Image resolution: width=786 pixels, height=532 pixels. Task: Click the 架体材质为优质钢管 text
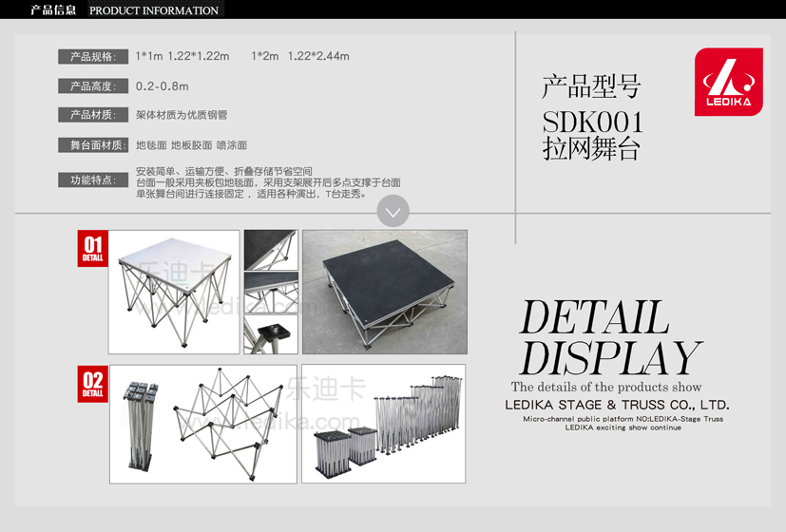coord(182,115)
